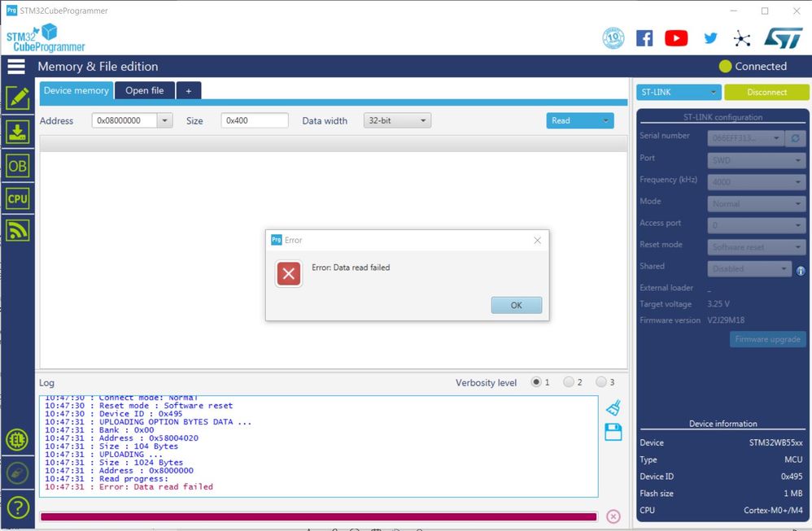Screen dimensions: 812x531
Task: Click the 'Address : 0x58004020' log line
Action: tap(122, 438)
